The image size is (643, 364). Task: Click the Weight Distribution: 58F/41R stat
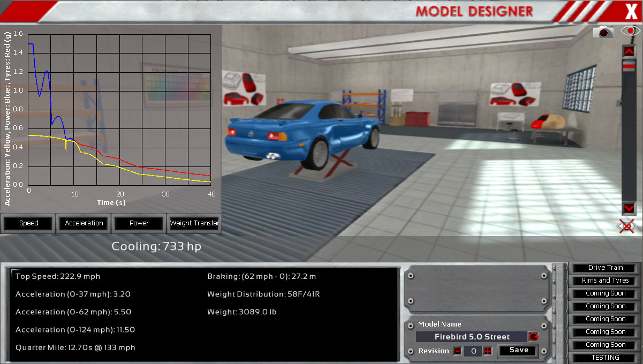point(263,294)
